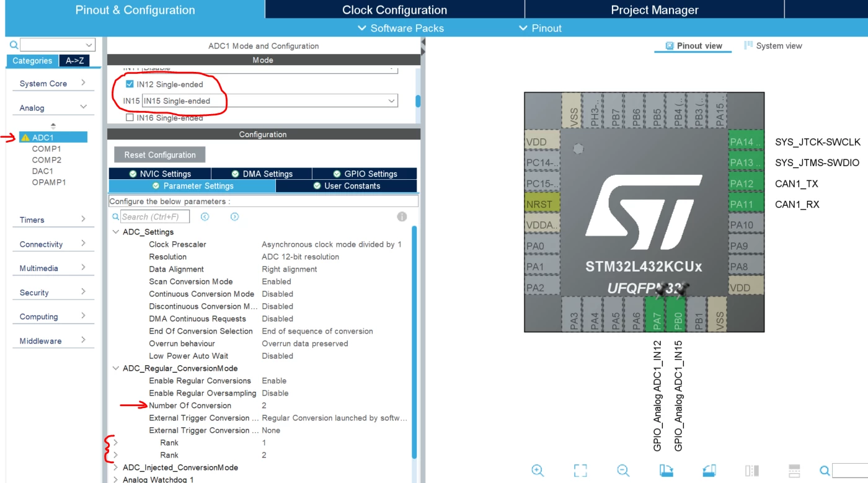Uncheck IN12 Single-ended checkbox

130,84
